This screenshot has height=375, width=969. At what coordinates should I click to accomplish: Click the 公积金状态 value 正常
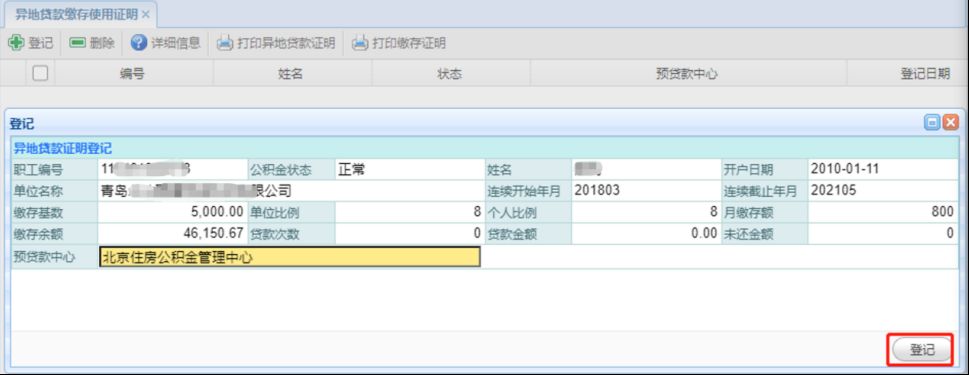(351, 169)
